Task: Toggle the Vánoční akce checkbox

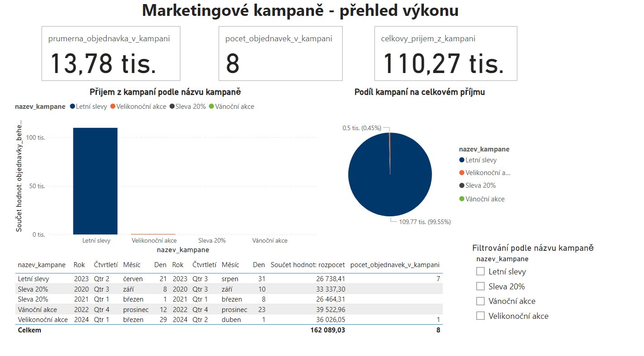Action: (x=480, y=301)
